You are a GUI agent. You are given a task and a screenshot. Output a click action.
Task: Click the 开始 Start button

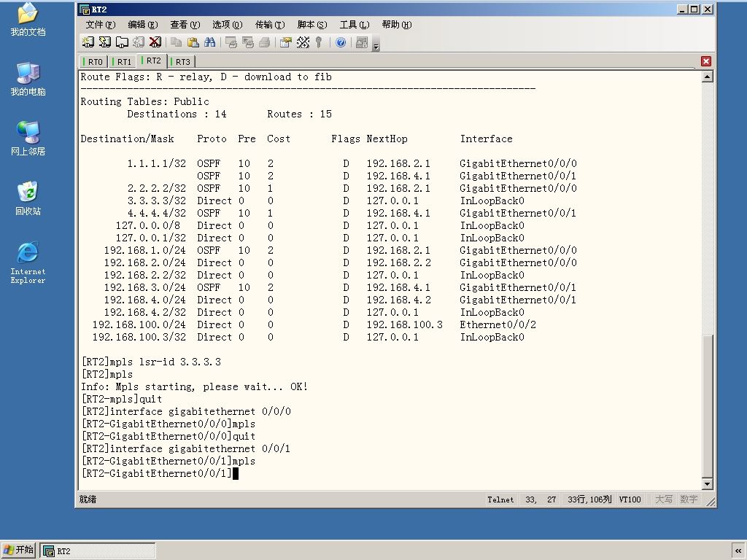18,551
